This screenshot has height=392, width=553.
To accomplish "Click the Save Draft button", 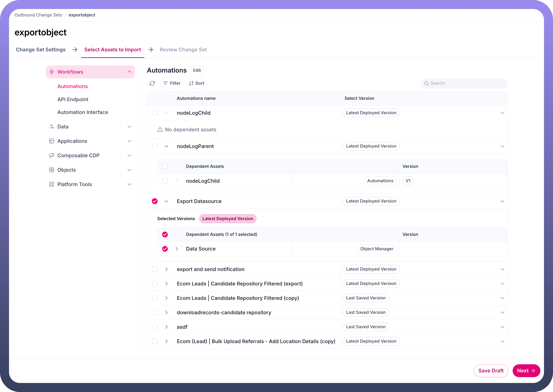I will [491, 371].
